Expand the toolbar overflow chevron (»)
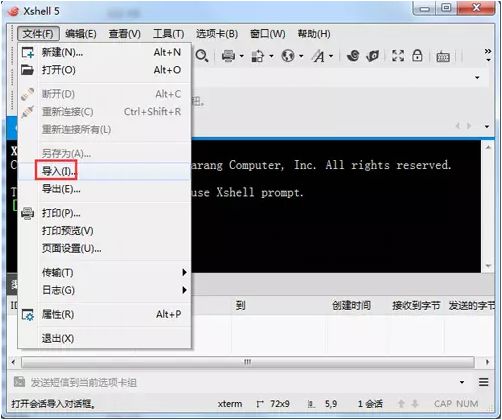The height and width of the screenshot is (420, 502). coord(488,55)
